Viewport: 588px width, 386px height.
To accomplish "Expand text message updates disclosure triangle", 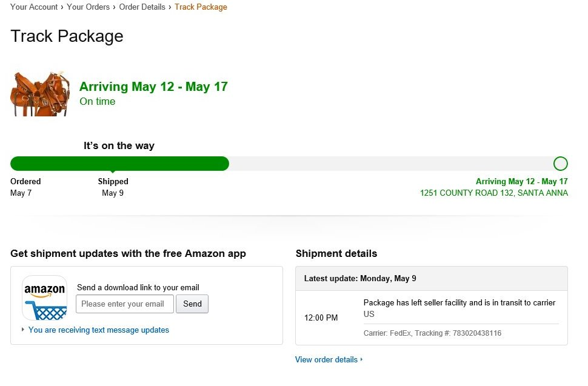I will point(23,330).
